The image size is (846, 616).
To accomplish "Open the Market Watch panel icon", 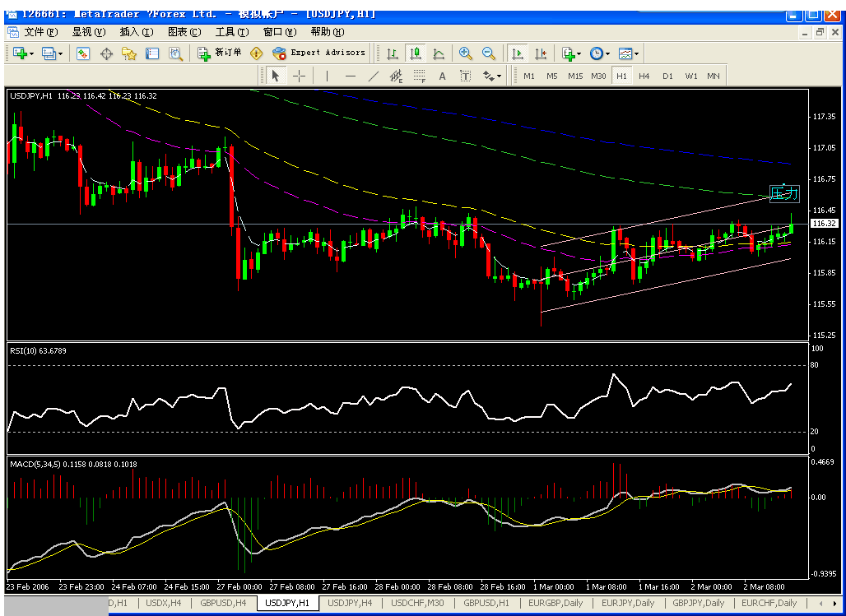I will (83, 53).
